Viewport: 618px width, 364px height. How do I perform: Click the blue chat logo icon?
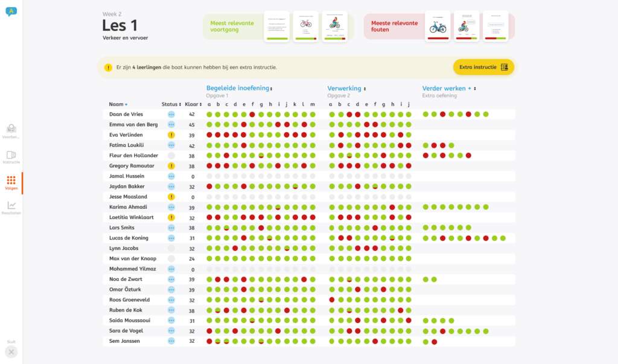pos(11,11)
